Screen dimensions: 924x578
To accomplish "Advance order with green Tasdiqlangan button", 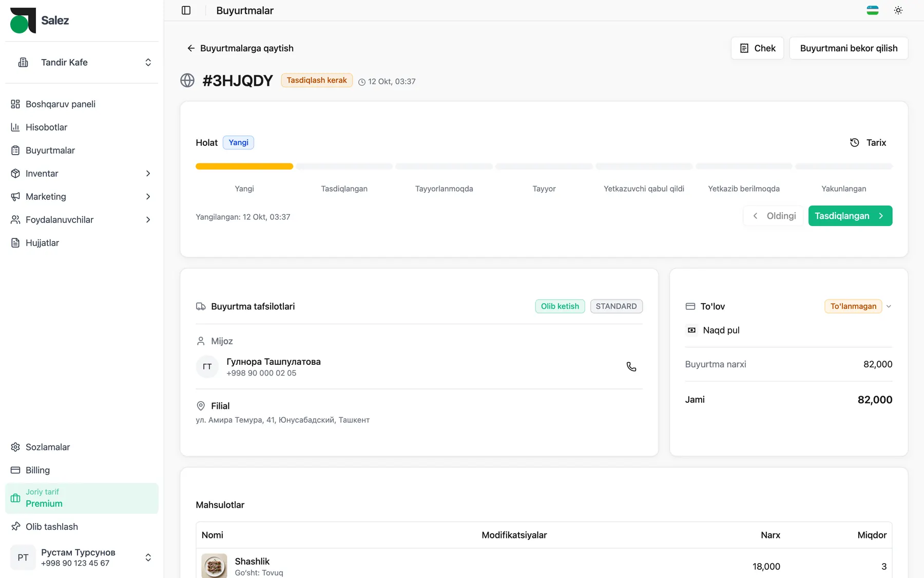I will pyautogui.click(x=850, y=216).
